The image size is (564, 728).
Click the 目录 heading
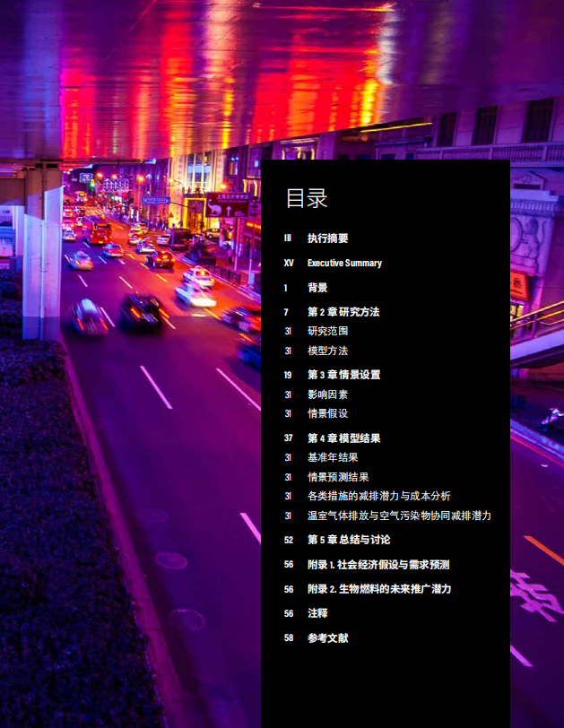point(307,198)
